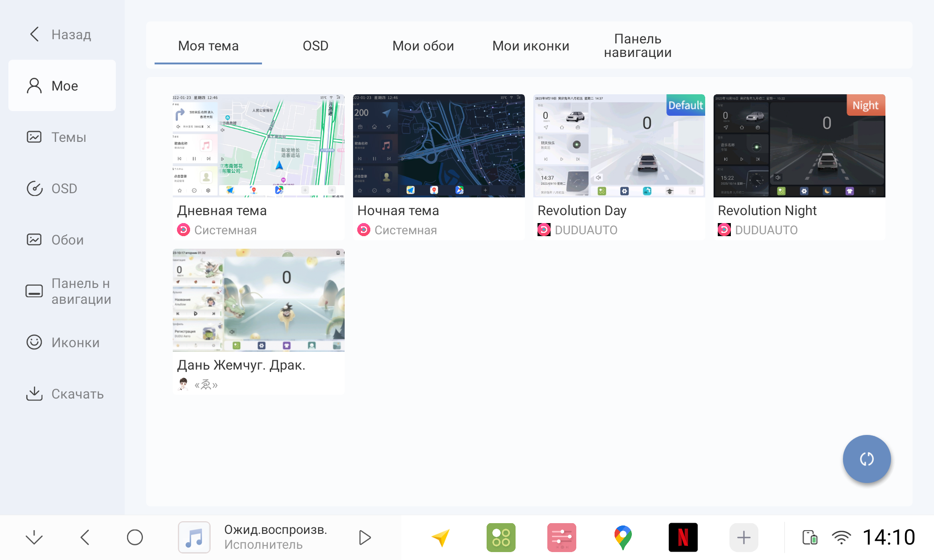The height and width of the screenshot is (560, 934).
Task: Click Системная label under Дневная тема
Action: click(x=226, y=230)
